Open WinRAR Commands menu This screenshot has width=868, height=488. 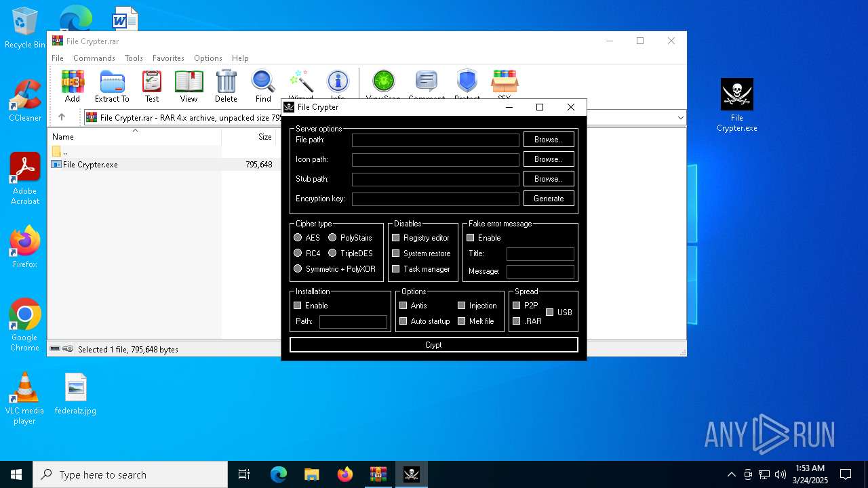point(94,58)
